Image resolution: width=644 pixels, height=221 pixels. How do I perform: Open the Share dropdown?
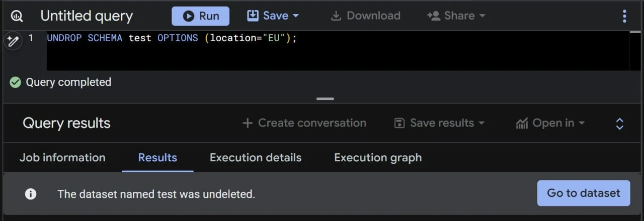[x=456, y=16]
